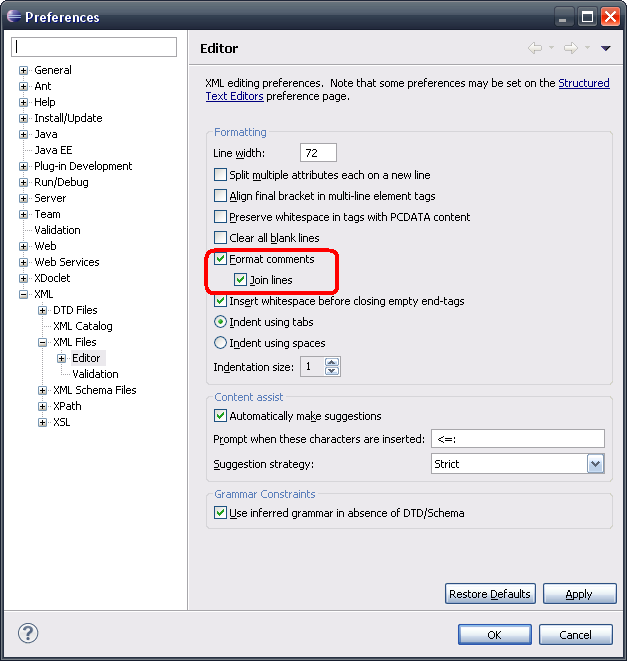Click the Indentation size value field
Screen dimensions: 627x661
(x=312, y=366)
